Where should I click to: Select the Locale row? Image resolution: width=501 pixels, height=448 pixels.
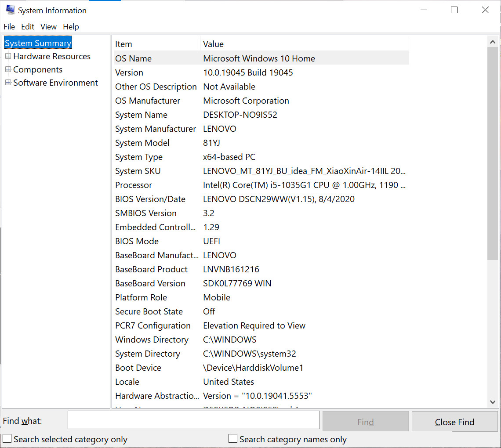click(261, 382)
